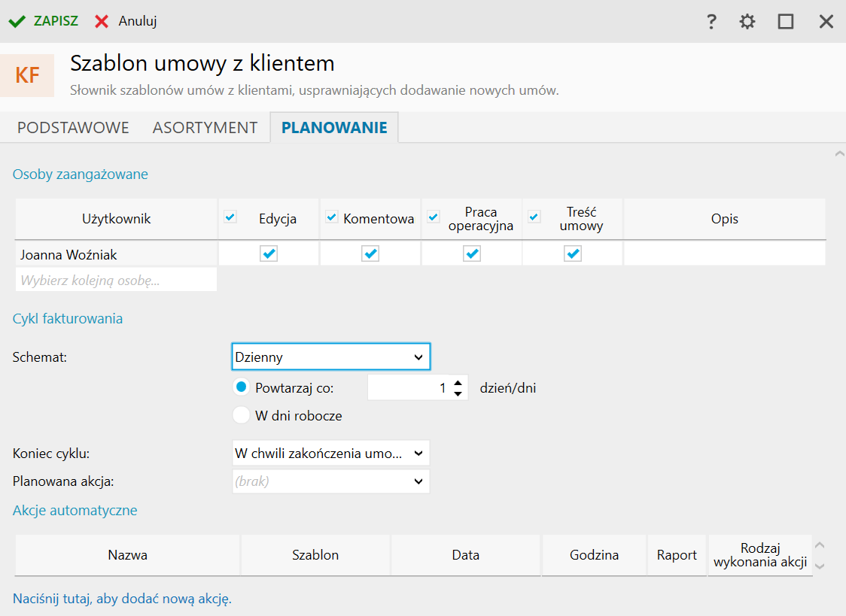Open settings via the gear icon

pos(747,22)
